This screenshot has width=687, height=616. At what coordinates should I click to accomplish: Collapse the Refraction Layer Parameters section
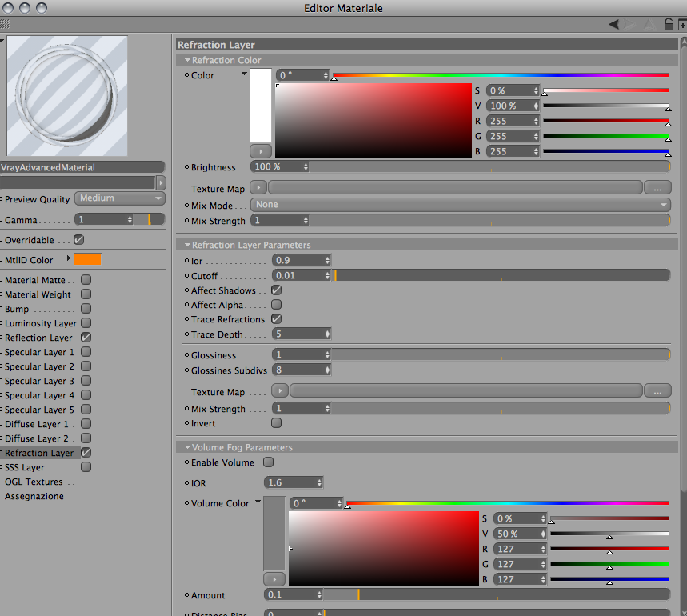tap(187, 245)
